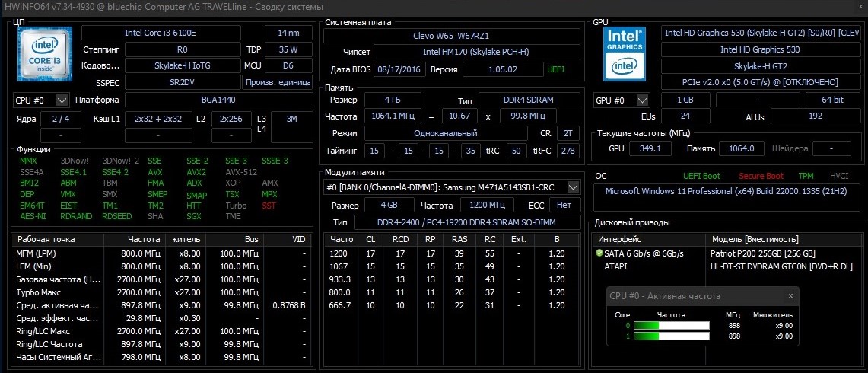The height and width of the screenshot is (373, 868).
Task: Click the Intel Core i3 inside logo
Action: [44, 53]
